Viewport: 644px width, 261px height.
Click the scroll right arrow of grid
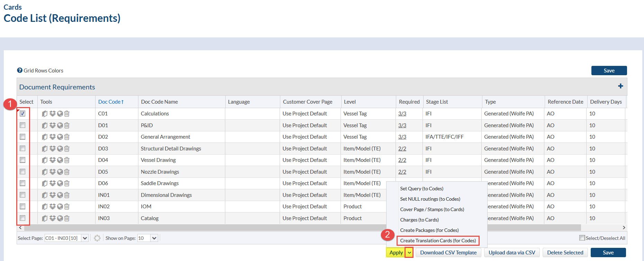(624, 227)
